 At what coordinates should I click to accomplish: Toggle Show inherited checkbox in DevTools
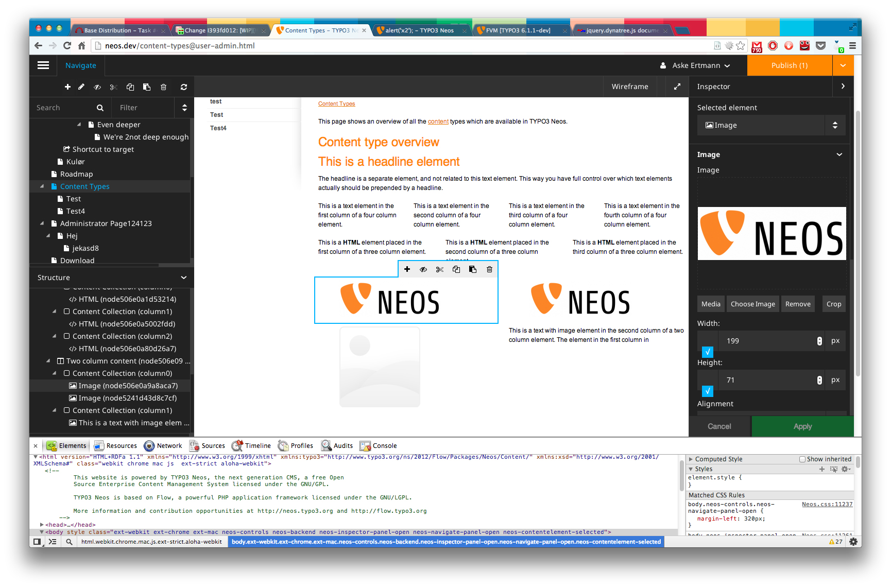click(802, 459)
